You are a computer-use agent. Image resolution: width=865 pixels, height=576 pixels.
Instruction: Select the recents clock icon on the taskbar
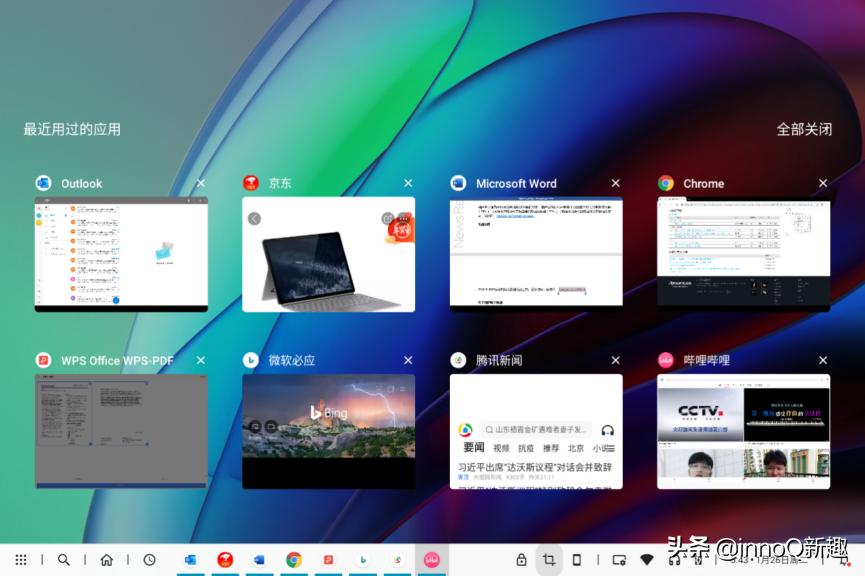pos(149,559)
